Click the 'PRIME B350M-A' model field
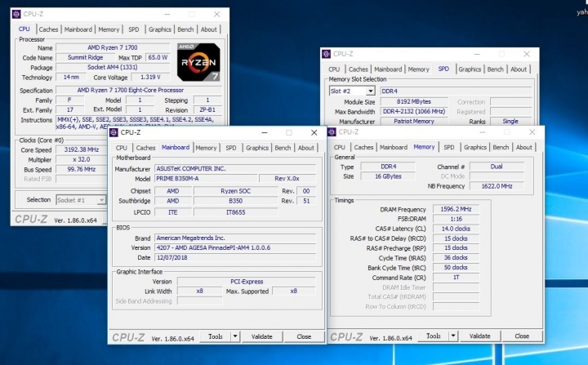The width and height of the screenshot is (588, 365). click(x=206, y=179)
